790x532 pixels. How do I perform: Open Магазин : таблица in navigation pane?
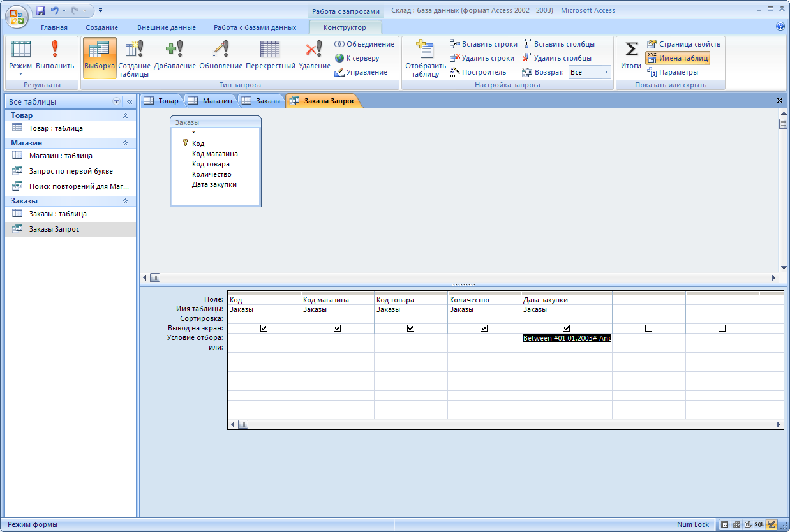click(x=70, y=156)
